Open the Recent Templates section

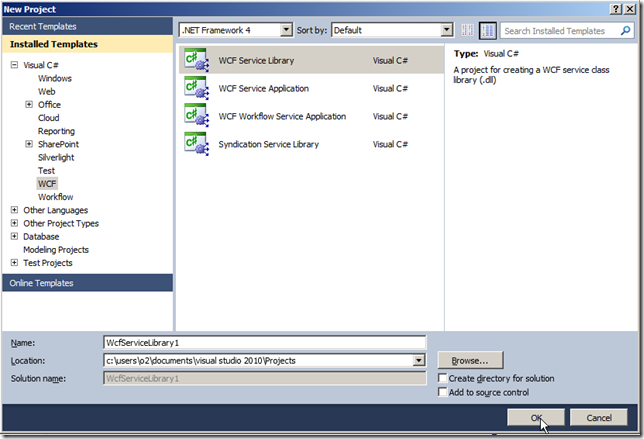coord(87,26)
